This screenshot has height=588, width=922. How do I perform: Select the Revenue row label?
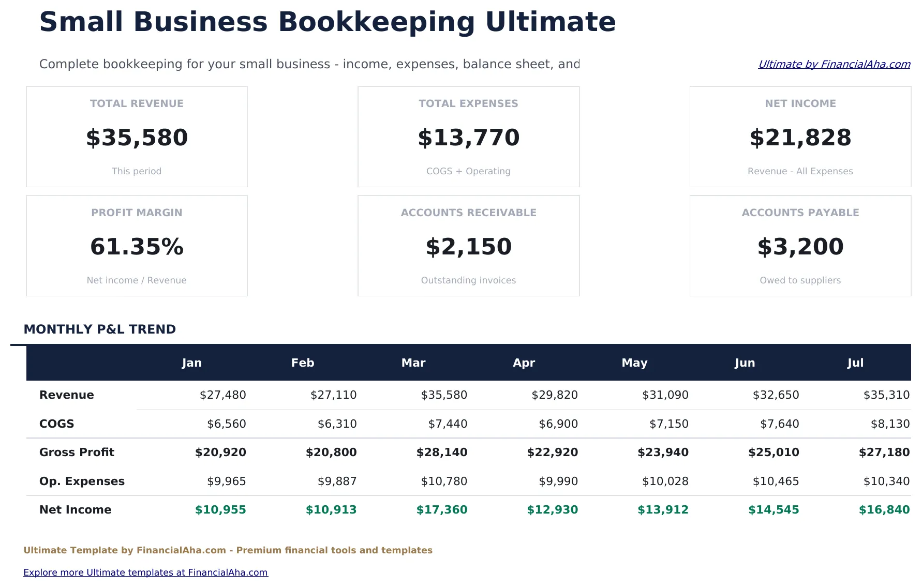pyautogui.click(x=67, y=395)
